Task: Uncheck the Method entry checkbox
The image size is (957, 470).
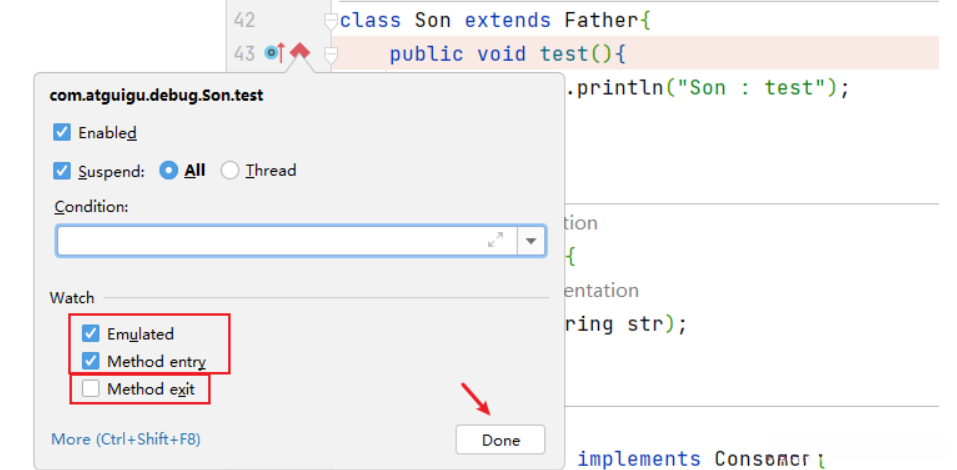Action: click(x=91, y=361)
